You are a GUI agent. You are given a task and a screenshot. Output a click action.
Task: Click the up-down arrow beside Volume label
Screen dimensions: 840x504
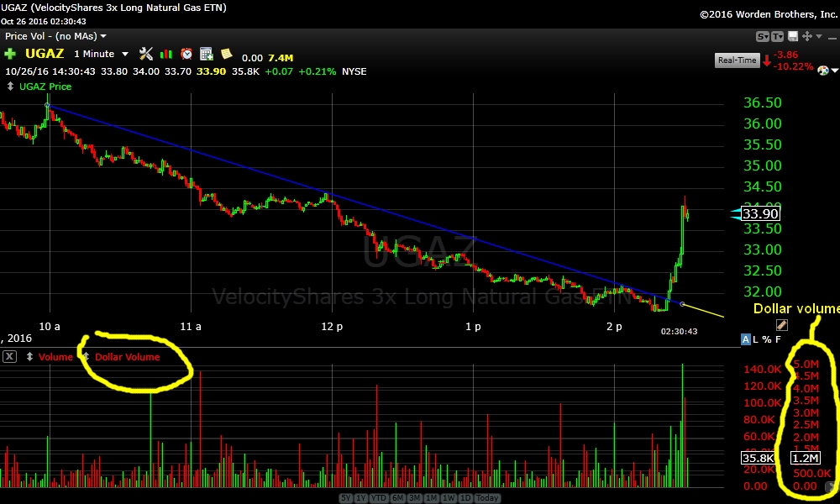(29, 357)
